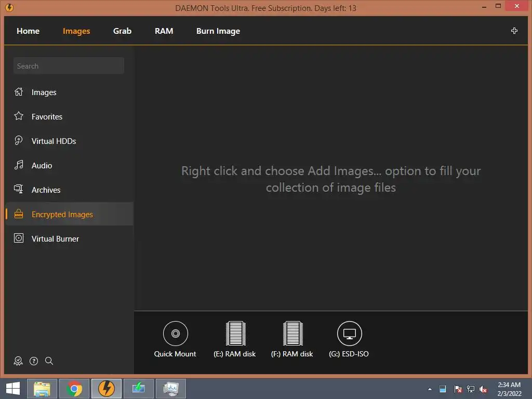The image size is (532, 399).
Task: Open the monitor chart taskbar app
Action: (x=170, y=389)
